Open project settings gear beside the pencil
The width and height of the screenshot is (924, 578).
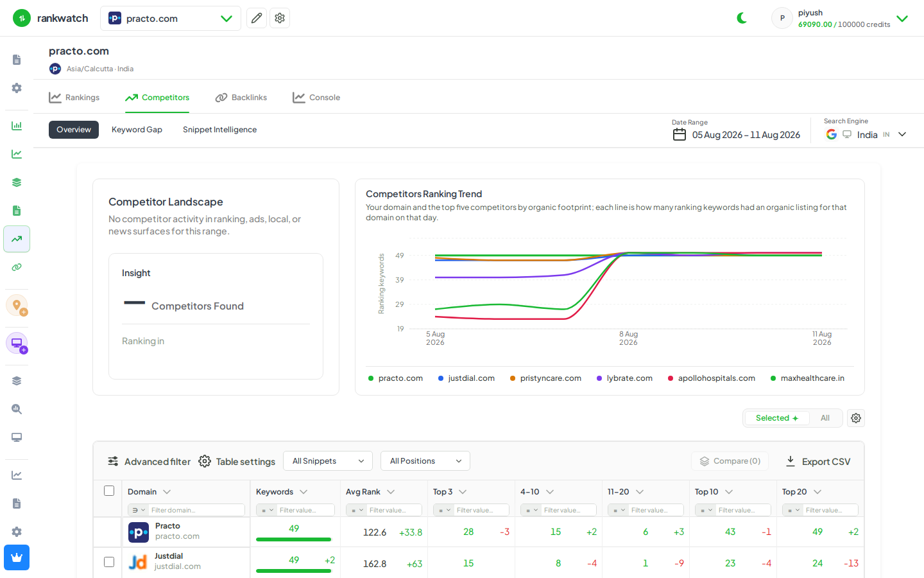coord(280,18)
